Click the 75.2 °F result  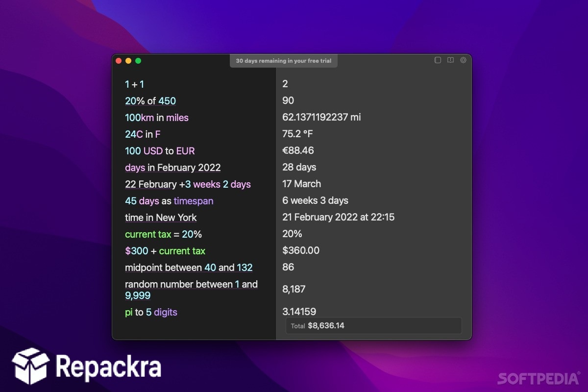(297, 134)
